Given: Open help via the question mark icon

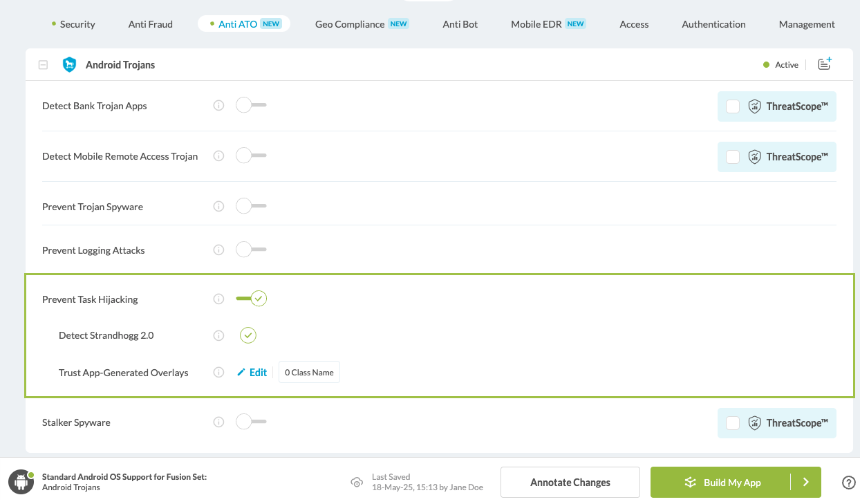Looking at the screenshot, I should pos(848,483).
